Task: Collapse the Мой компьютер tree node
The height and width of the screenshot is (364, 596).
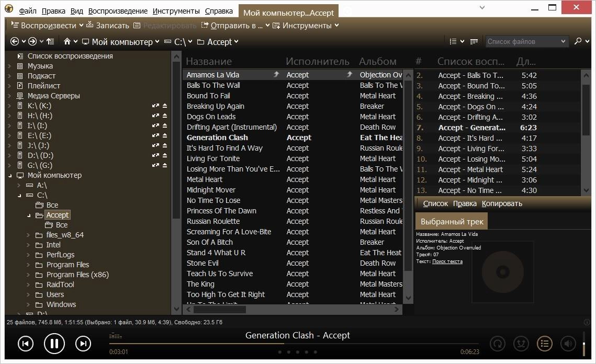Action: [x=10, y=176]
